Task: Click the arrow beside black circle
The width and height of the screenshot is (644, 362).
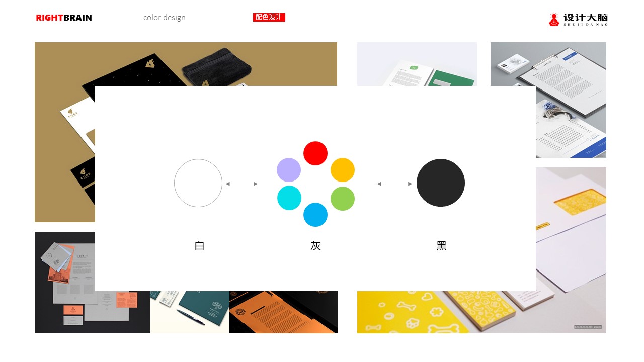Action: pos(394,184)
